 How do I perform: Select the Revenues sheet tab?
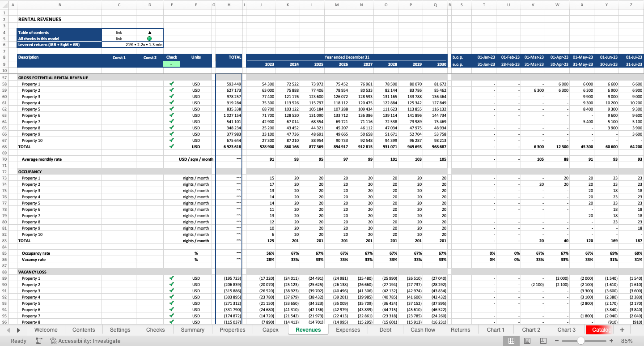point(308,330)
